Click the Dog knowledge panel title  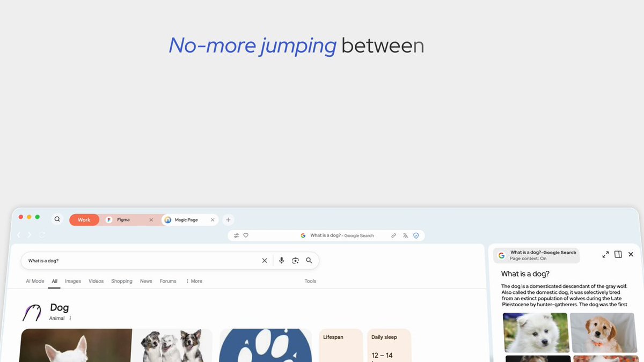coord(59,308)
